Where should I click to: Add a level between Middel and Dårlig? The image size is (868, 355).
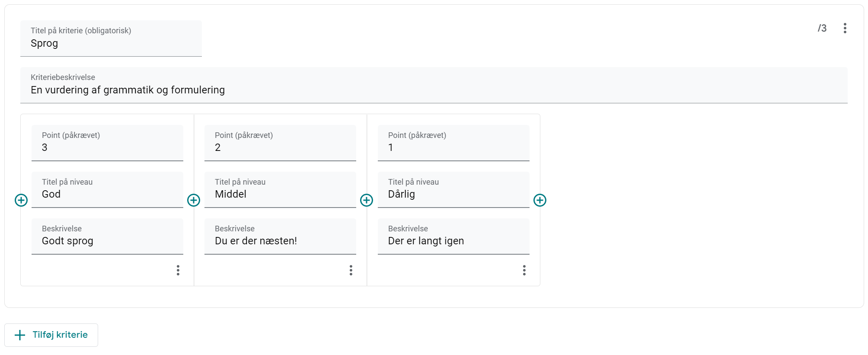pos(367,200)
